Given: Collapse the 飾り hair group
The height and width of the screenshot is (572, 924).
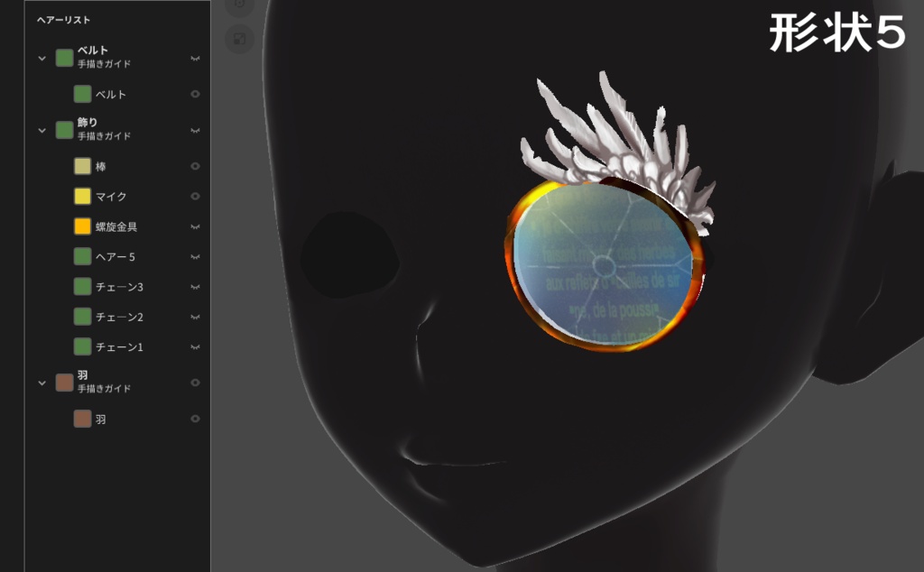Looking at the screenshot, I should coord(42,130).
